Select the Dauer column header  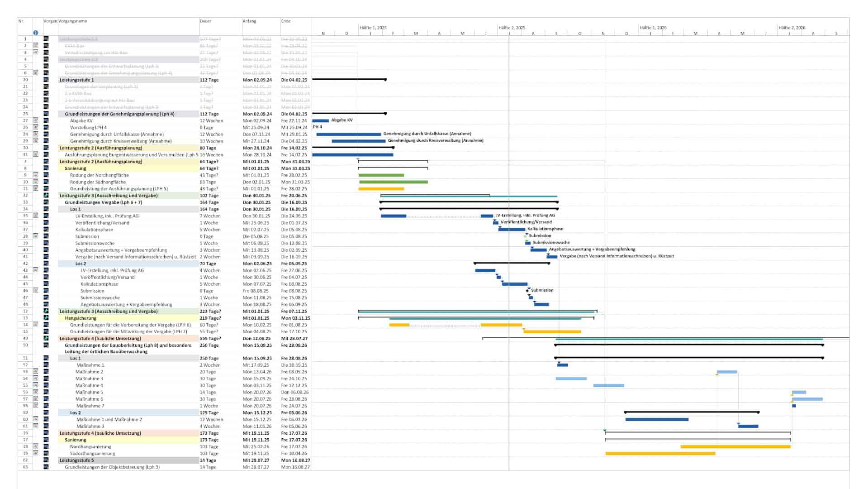point(205,21)
